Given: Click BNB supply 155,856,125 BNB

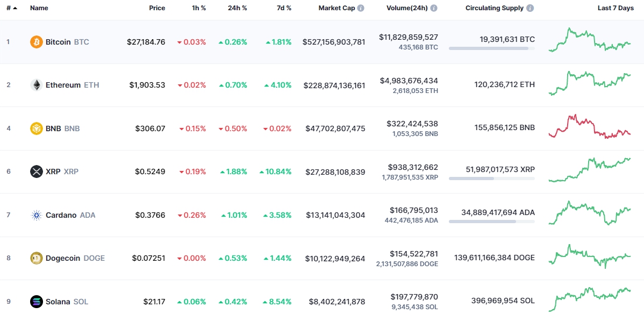Looking at the screenshot, I should (504, 128).
